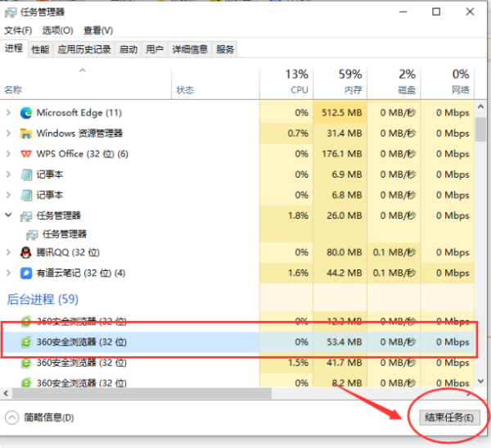Image resolution: width=491 pixels, height=448 pixels.
Task: Click the 腾讯QQ penguin icon
Action: (26, 252)
